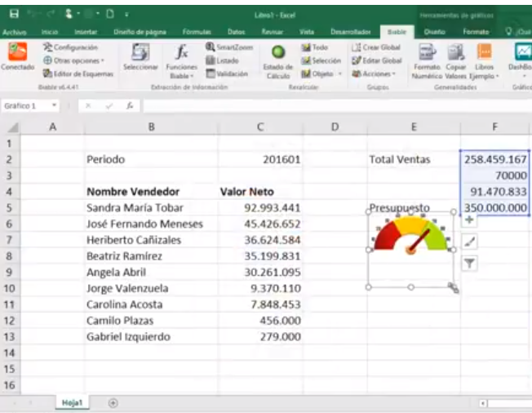Expand the Name Box dropdown arrow
Screen dimensions: 532x413
click(x=54, y=106)
